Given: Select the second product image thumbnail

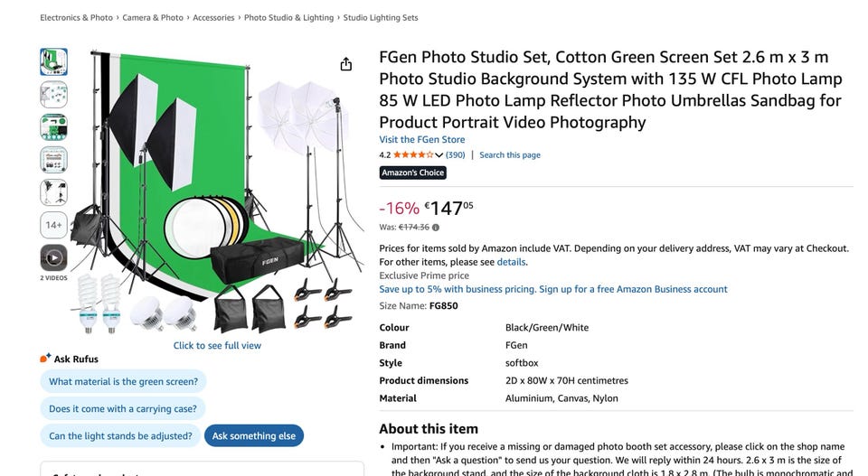Looking at the screenshot, I should tap(53, 94).
